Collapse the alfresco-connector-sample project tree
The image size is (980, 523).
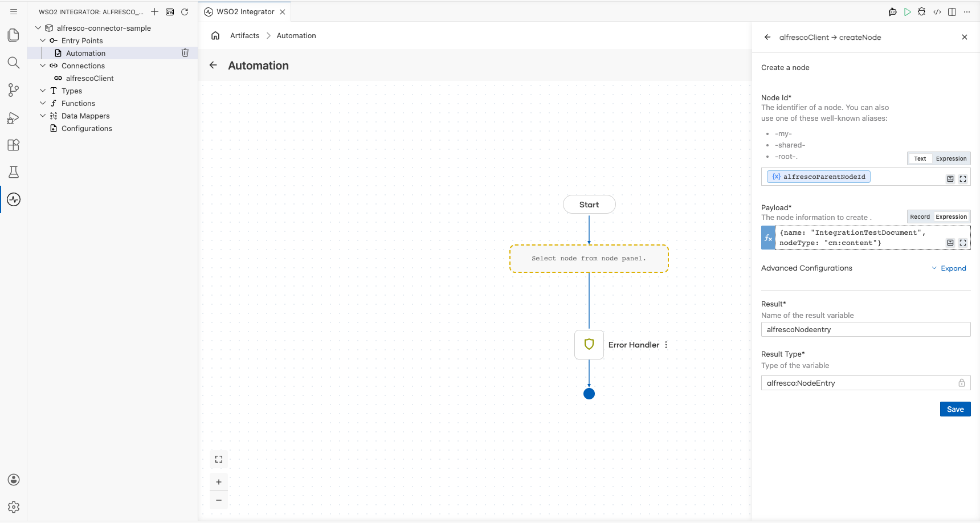(38, 28)
